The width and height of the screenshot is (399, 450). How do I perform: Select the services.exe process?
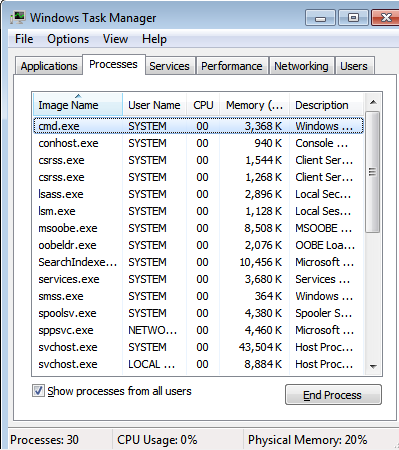[198, 279]
